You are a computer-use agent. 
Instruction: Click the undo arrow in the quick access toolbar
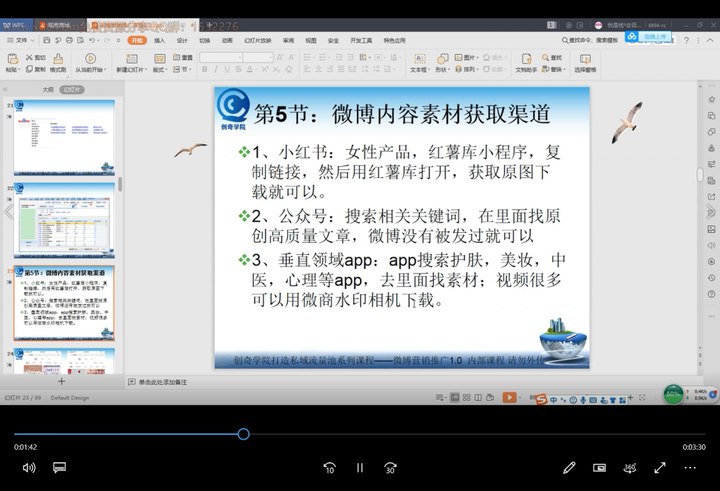92,40
